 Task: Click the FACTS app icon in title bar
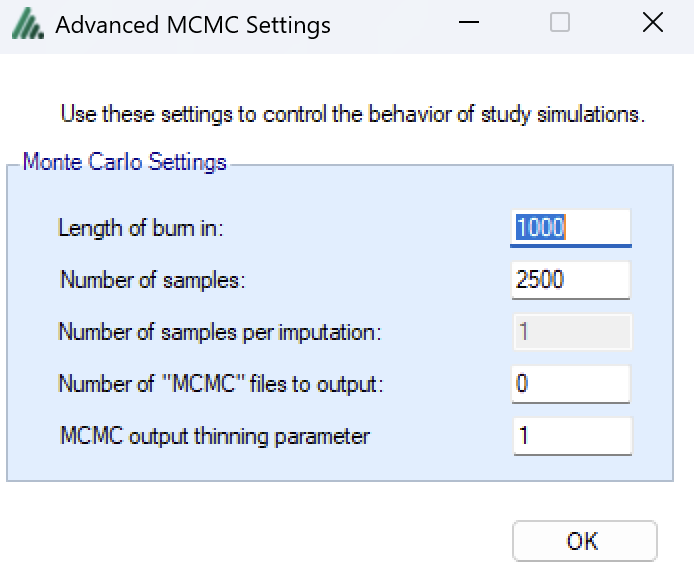(27, 24)
